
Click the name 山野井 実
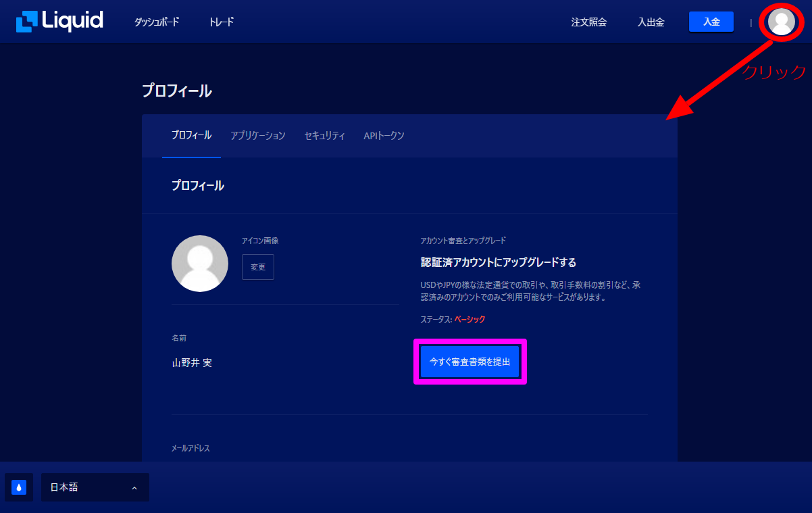coord(192,363)
